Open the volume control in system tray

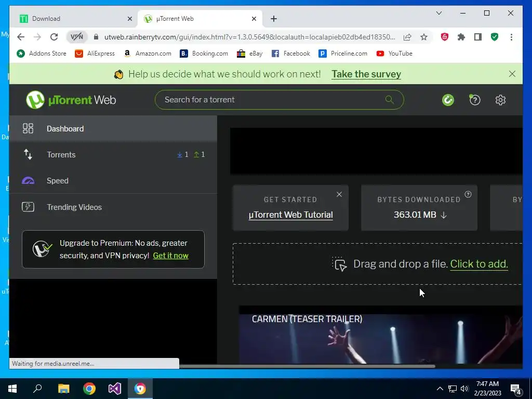(464, 389)
